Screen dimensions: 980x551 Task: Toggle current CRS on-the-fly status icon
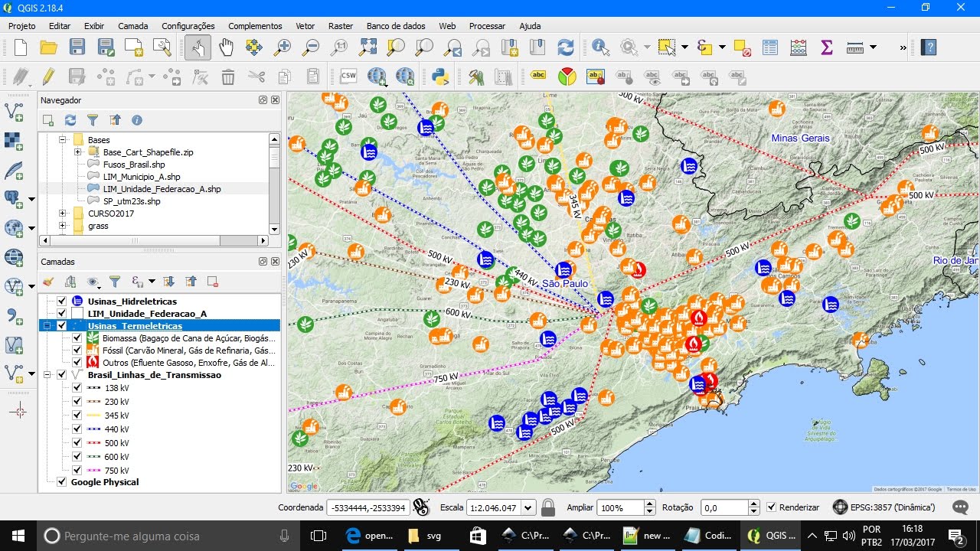point(840,507)
